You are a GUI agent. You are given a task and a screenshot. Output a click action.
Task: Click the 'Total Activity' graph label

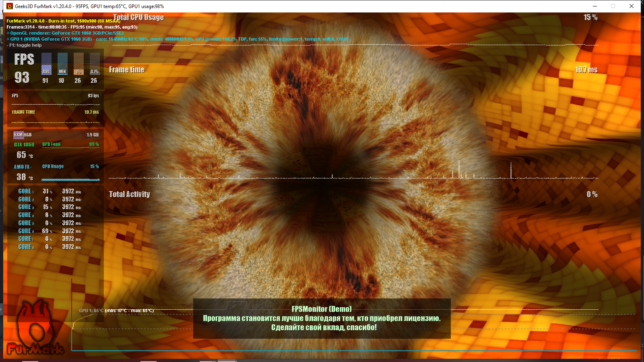[x=130, y=194]
